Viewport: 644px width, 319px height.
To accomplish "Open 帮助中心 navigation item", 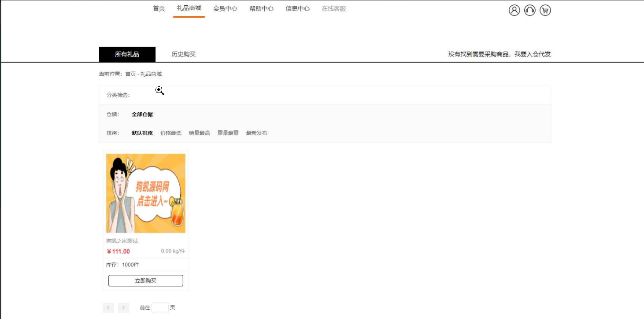I will 262,8.
